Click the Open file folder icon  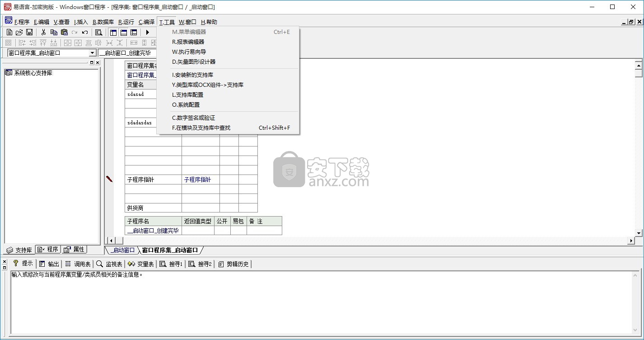pos(19,32)
